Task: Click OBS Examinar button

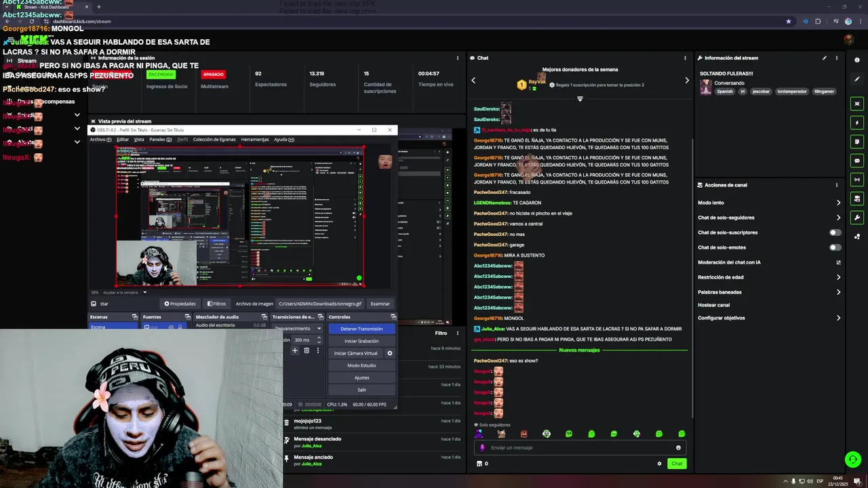Action: point(380,304)
